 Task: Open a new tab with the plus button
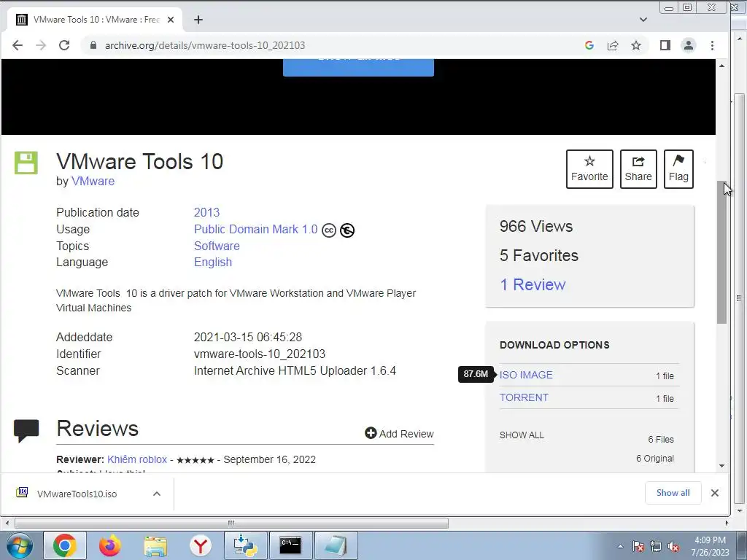click(x=198, y=20)
